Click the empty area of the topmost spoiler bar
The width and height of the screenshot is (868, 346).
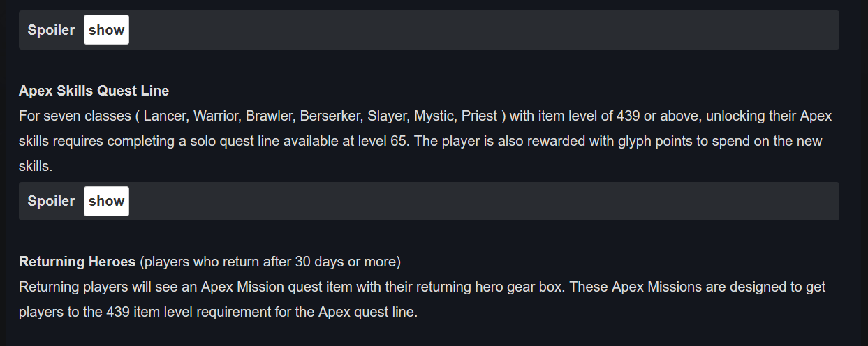point(482,30)
